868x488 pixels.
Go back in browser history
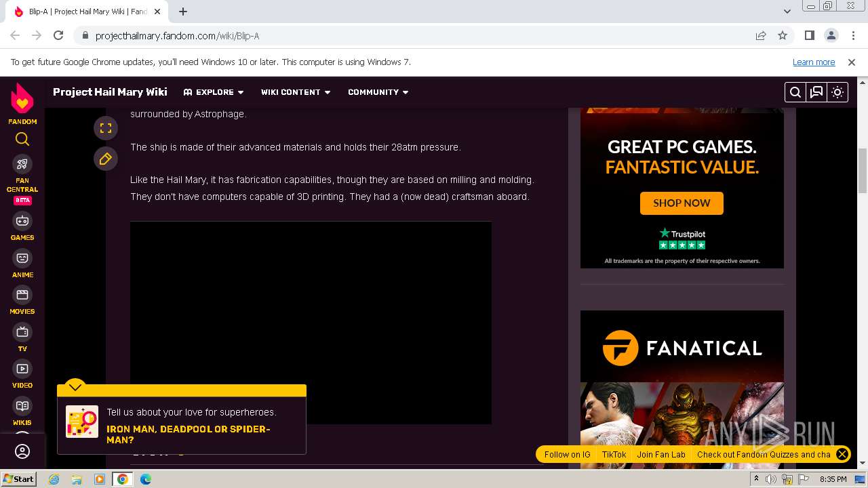pyautogui.click(x=15, y=35)
